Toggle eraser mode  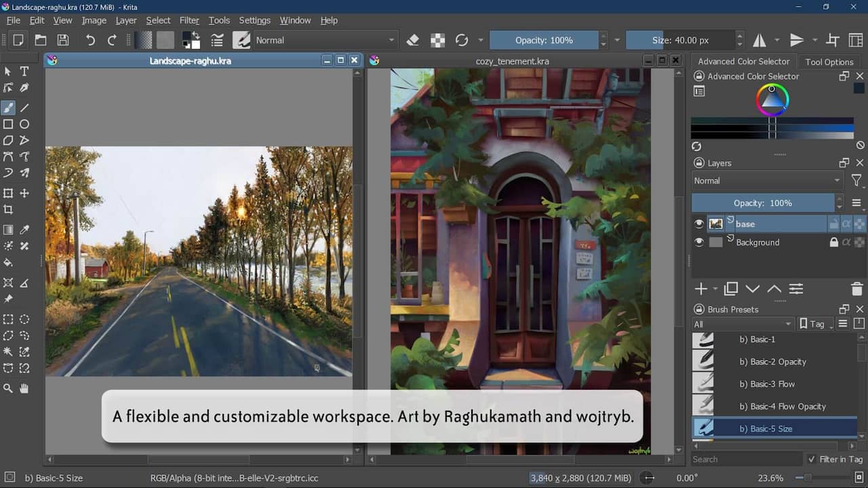click(x=413, y=40)
